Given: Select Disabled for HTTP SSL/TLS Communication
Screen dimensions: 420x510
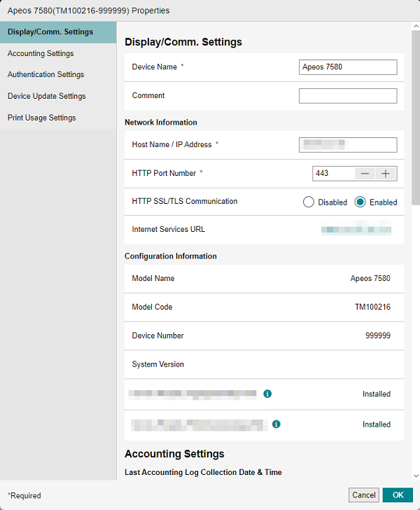Looking at the screenshot, I should click(x=308, y=202).
